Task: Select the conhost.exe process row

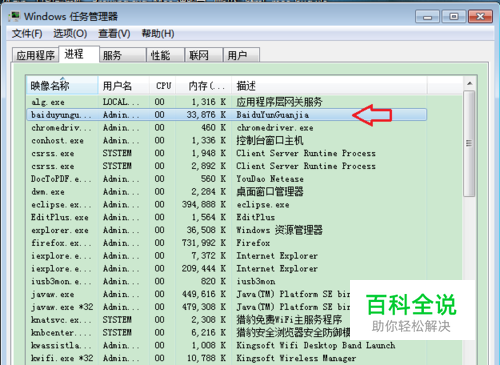Action: pyautogui.click(x=227, y=141)
